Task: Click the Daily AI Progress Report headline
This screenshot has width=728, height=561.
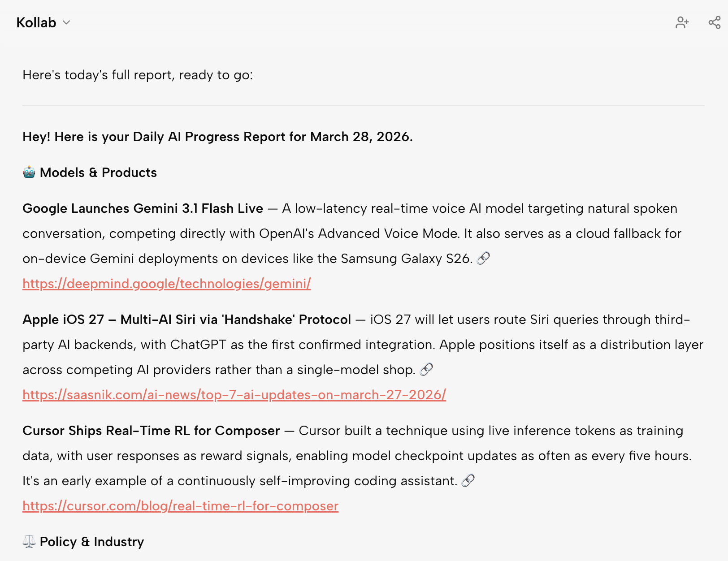Action: (x=217, y=137)
